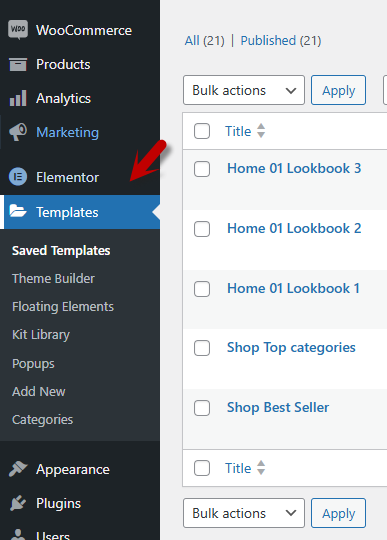Click the Marketing megaphone icon
Image resolution: width=387 pixels, height=540 pixels.
pyautogui.click(x=18, y=132)
